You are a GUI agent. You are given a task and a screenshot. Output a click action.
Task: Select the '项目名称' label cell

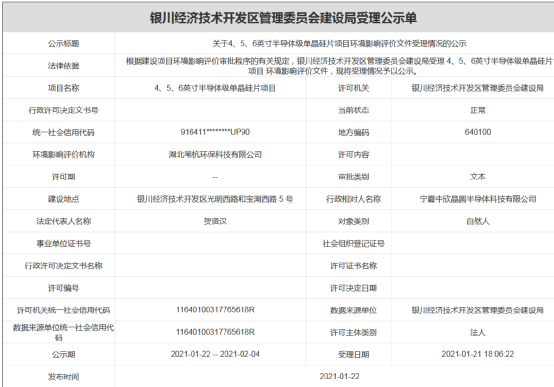pos(64,88)
